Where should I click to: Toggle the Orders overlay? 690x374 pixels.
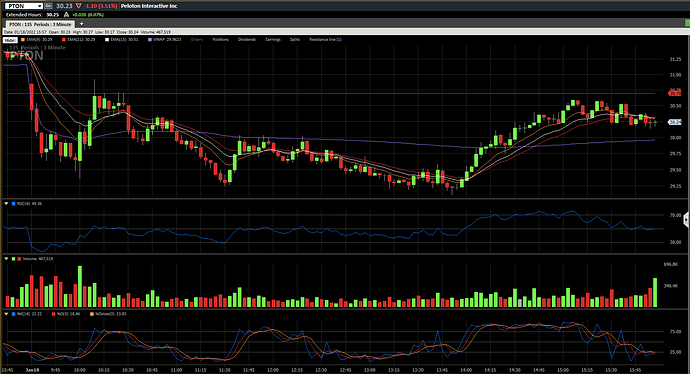(x=197, y=40)
